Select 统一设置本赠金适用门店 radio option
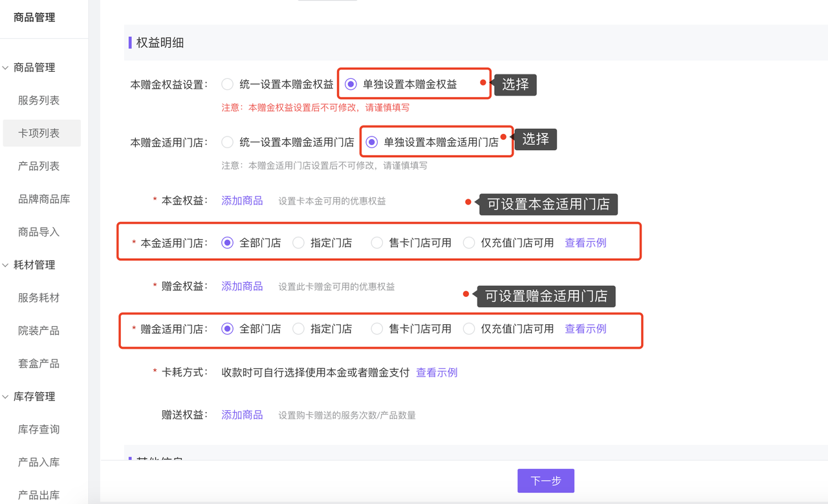The height and width of the screenshot is (504, 828). point(227,142)
